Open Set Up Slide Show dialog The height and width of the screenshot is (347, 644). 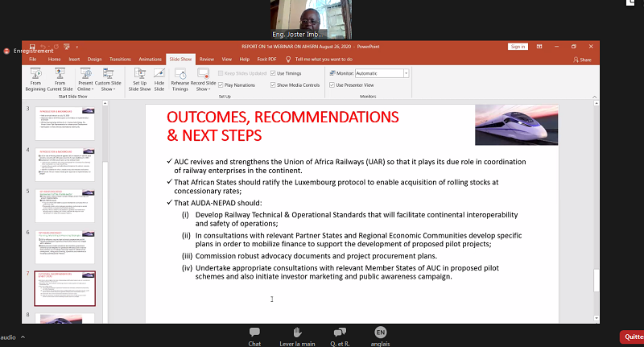pyautogui.click(x=139, y=80)
